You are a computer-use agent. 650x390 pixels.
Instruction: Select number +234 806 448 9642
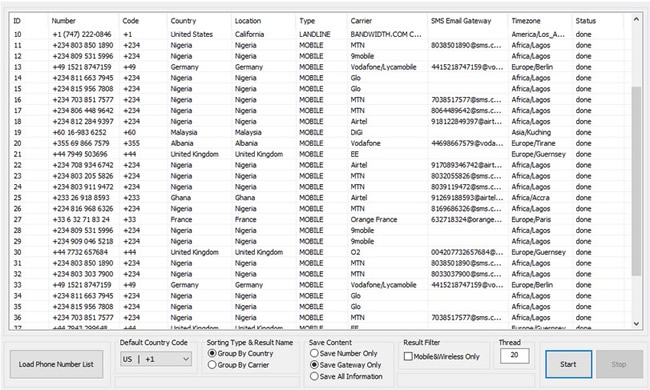(83, 111)
